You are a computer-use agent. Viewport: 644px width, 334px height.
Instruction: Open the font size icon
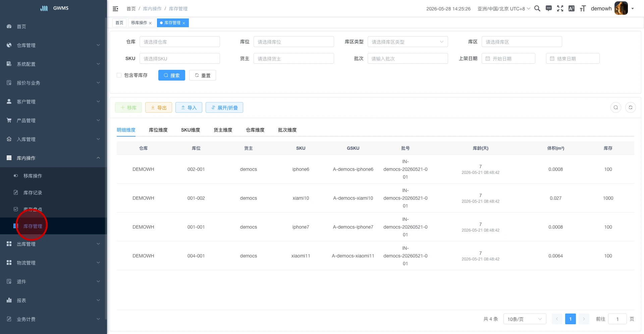[583, 9]
